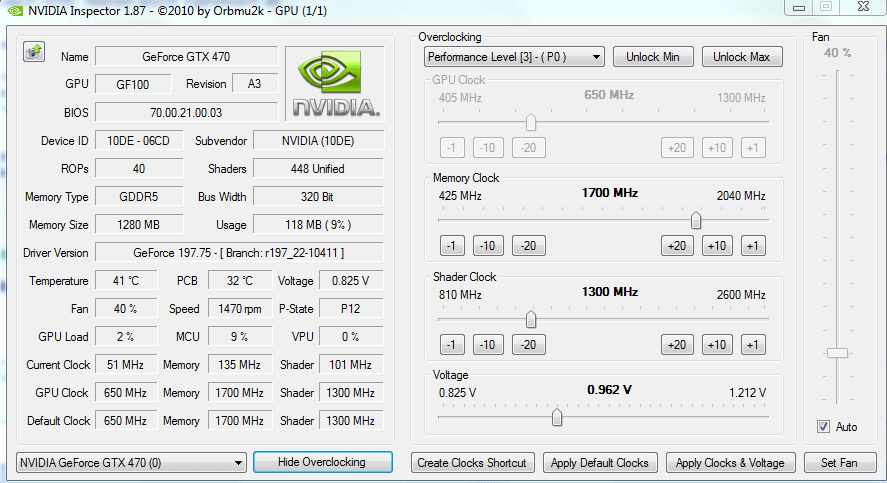Decrease Memory Clock by 10 MHz

[x=488, y=246]
